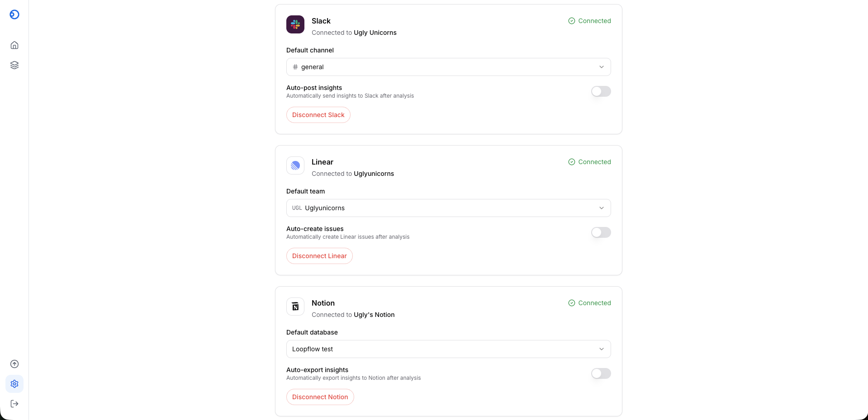Select the layers icon in the sidebar
The image size is (868, 420).
(14, 65)
